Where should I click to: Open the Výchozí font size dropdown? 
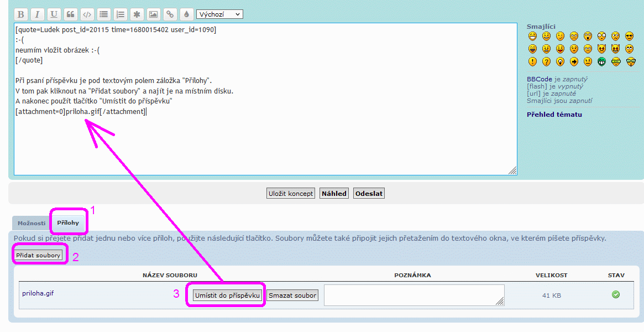tap(219, 14)
